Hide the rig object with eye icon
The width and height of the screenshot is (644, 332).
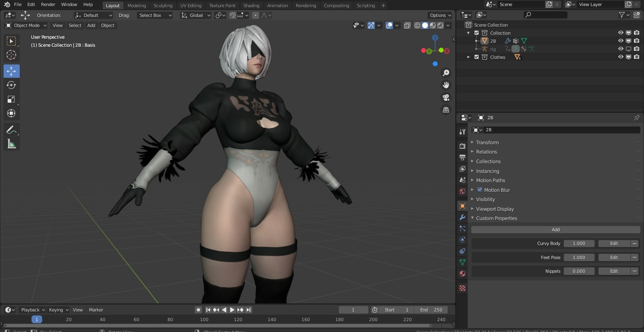621,49
